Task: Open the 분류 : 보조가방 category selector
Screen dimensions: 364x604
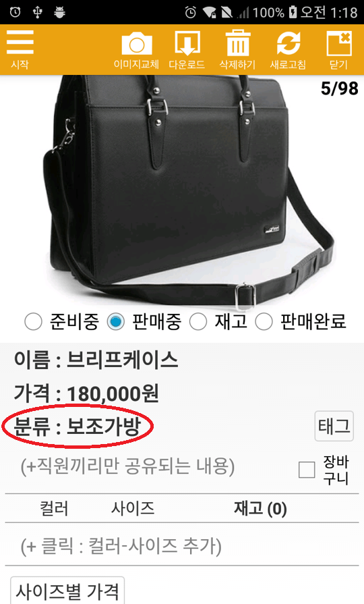Action: click(78, 427)
